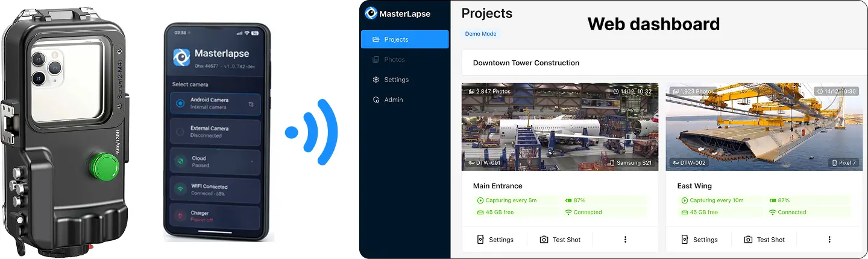Open the Main Entrance camera thumbnail

559,127
